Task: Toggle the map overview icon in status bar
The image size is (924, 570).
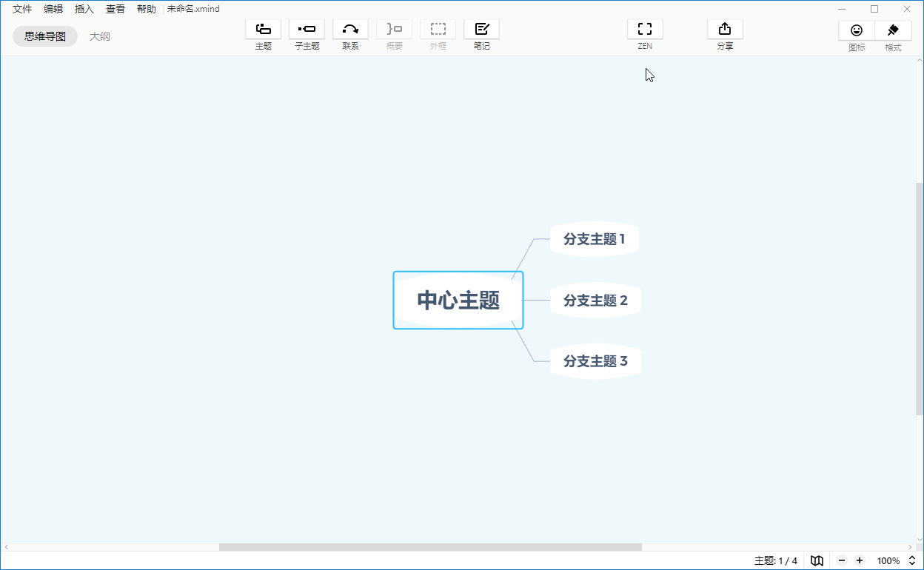Action: click(817, 560)
